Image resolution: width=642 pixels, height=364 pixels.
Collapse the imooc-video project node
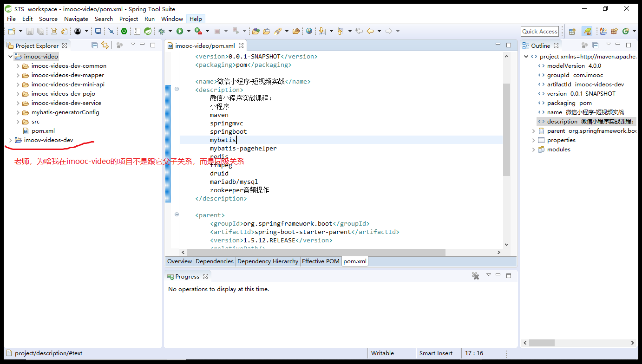[x=11, y=57]
